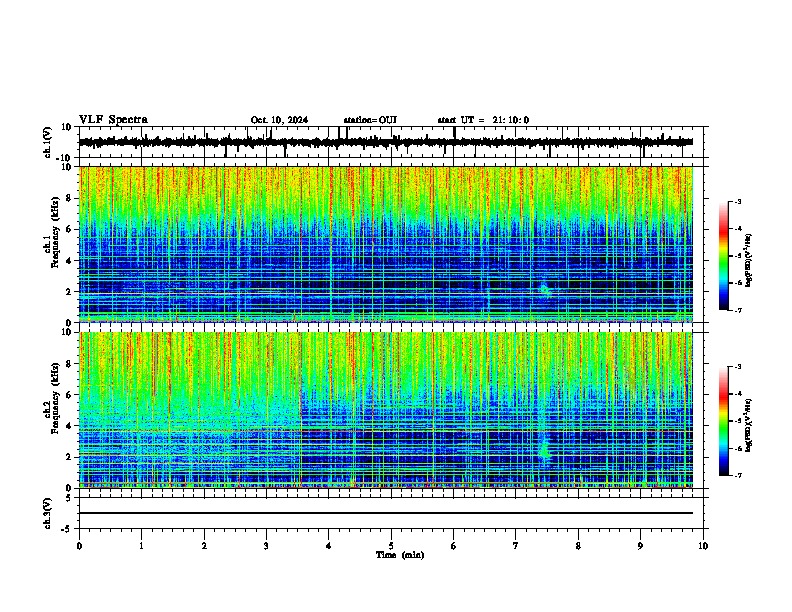Click the 2 kHz emission blob in ch.2 spectrogram
Image resolution: width=792 pixels, height=612 pixels.
[545, 449]
